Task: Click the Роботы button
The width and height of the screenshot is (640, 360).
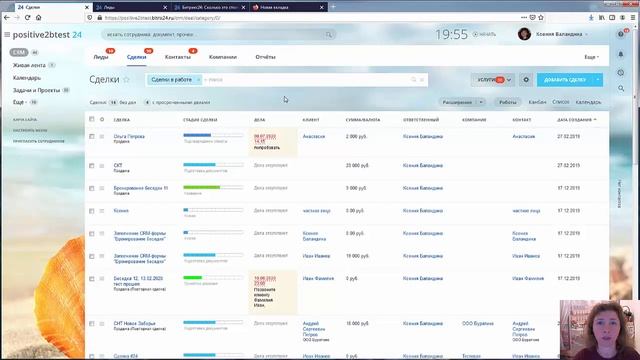Action: (x=508, y=102)
